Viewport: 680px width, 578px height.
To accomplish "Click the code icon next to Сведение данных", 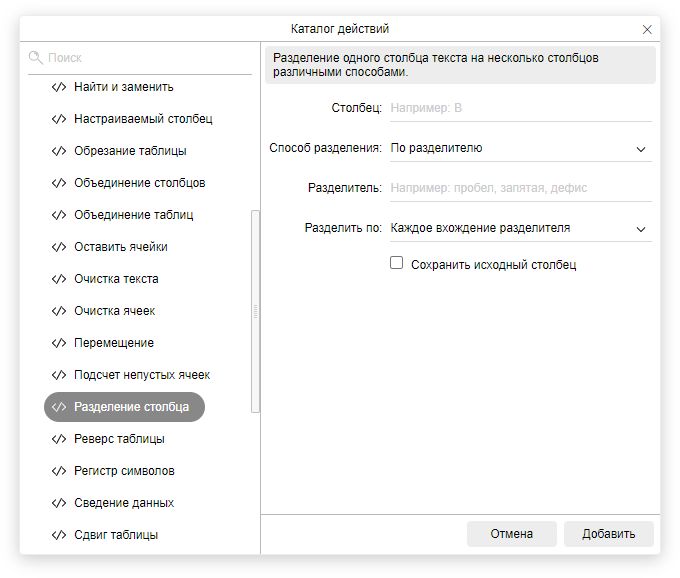I will point(59,503).
